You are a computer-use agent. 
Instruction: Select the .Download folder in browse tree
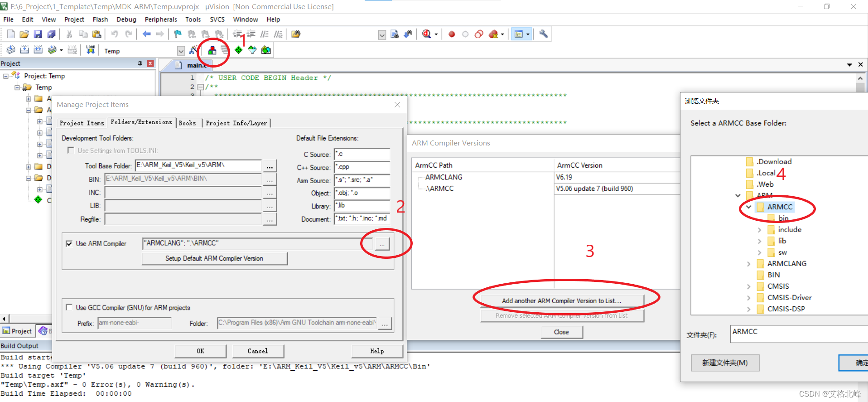774,161
